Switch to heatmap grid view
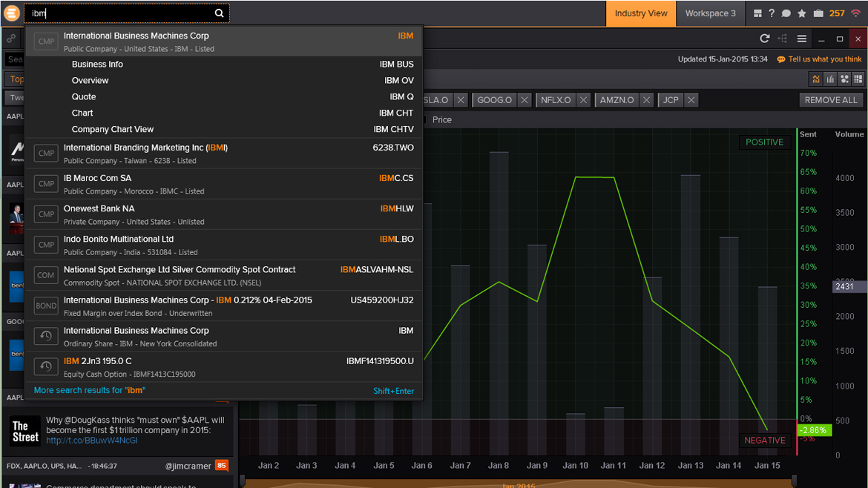The height and width of the screenshot is (488, 868). click(858, 79)
